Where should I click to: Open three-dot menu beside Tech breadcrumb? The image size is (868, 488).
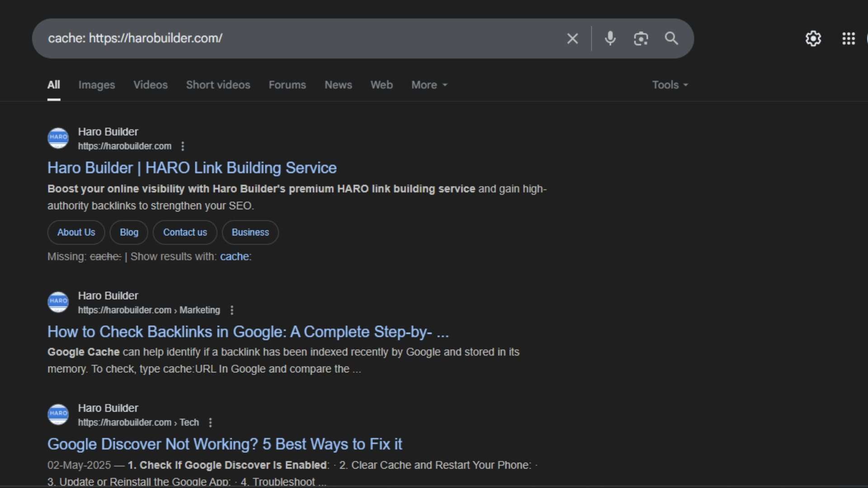(210, 422)
